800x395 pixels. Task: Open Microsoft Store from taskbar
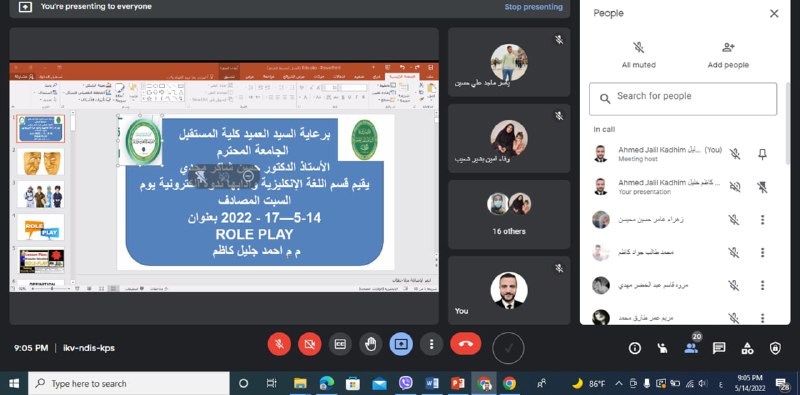353,383
